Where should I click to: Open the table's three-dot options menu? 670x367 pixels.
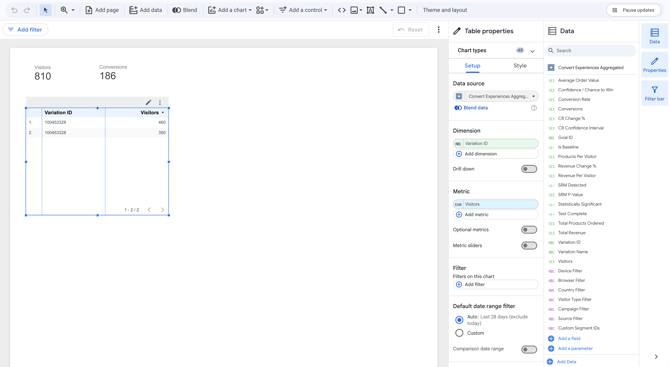tap(160, 102)
